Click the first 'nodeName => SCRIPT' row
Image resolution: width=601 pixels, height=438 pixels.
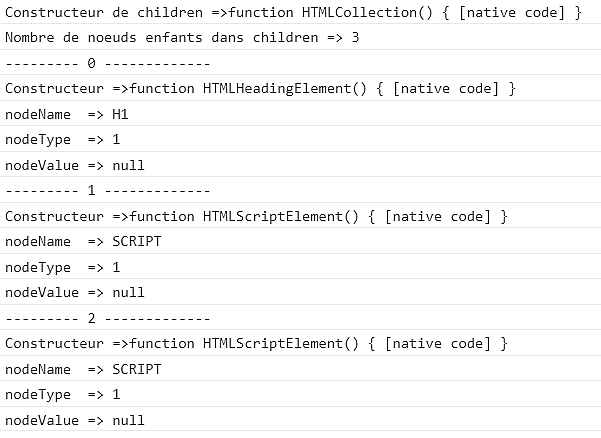(300, 241)
